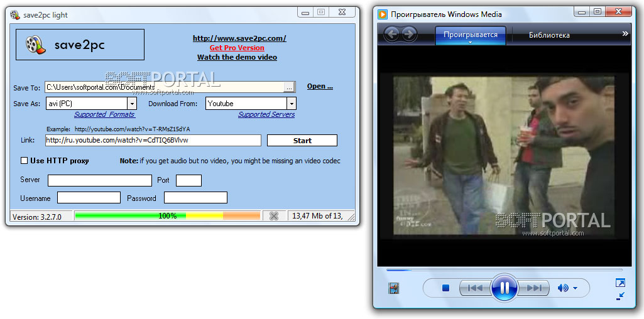This screenshot has width=644, height=319.
Task: Click the proxy Server input field
Action: pyautogui.click(x=100, y=181)
